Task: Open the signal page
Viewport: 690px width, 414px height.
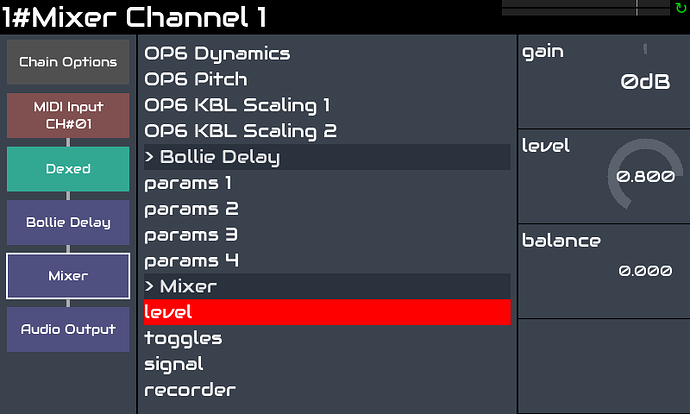Action: point(327,364)
